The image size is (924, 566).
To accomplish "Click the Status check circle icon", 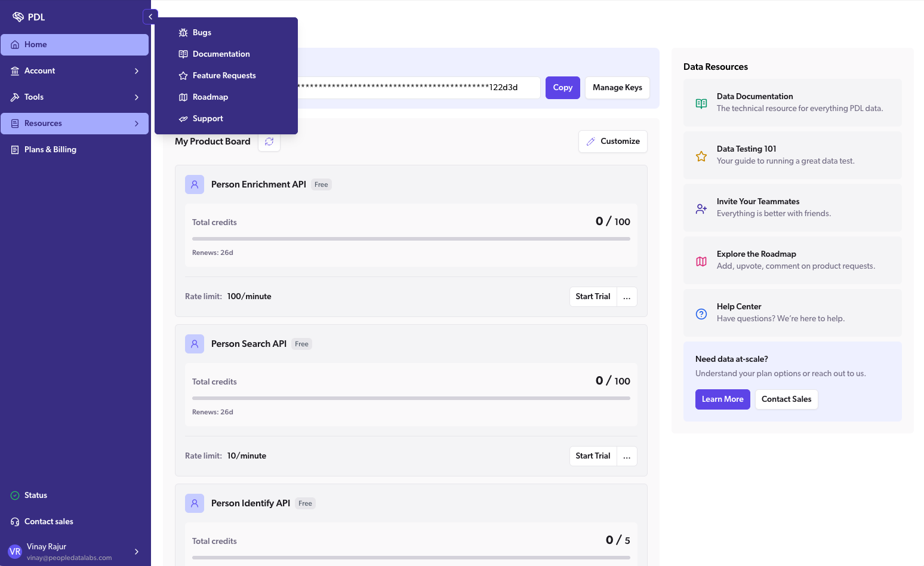I will 15,496.
